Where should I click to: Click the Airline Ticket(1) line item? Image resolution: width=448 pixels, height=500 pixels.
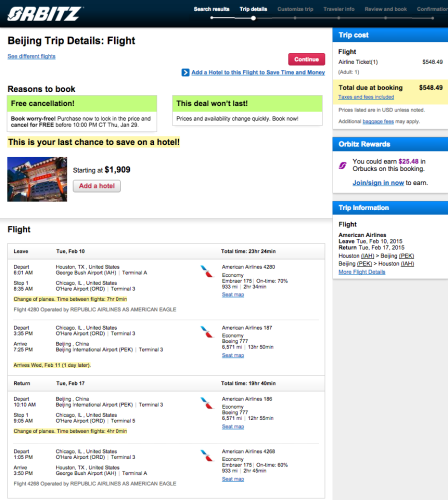(390, 62)
